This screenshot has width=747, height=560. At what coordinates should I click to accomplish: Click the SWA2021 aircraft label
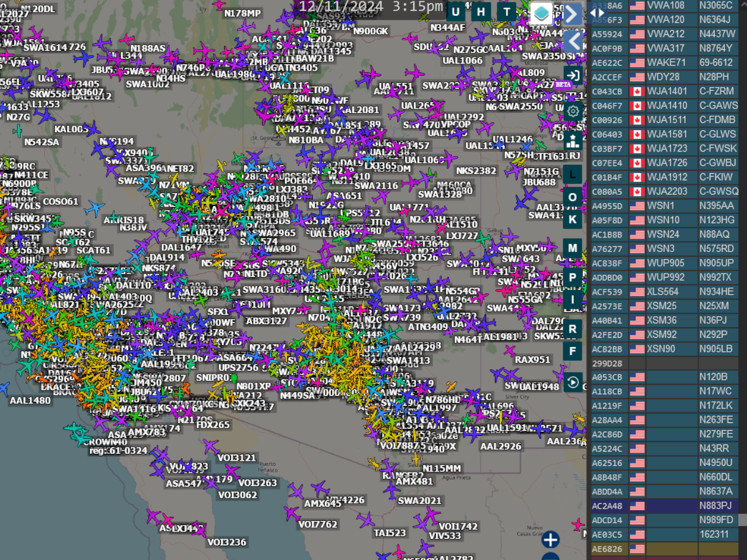(x=420, y=501)
